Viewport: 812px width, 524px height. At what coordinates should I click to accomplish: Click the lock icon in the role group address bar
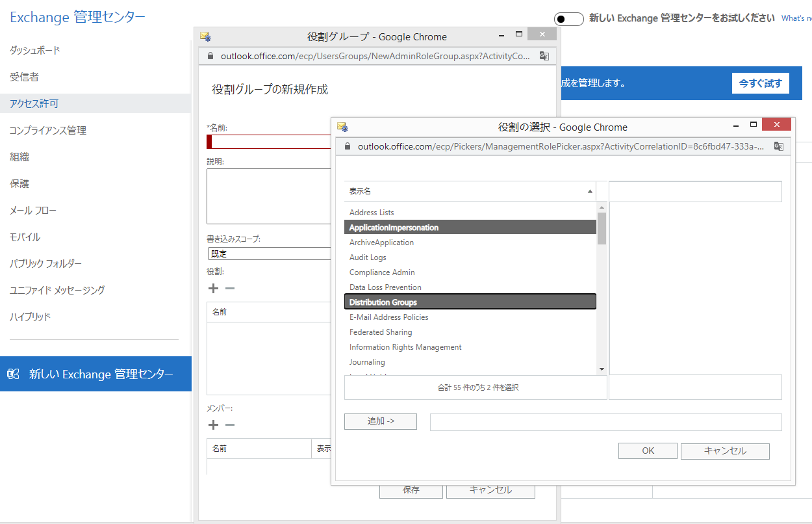point(210,56)
